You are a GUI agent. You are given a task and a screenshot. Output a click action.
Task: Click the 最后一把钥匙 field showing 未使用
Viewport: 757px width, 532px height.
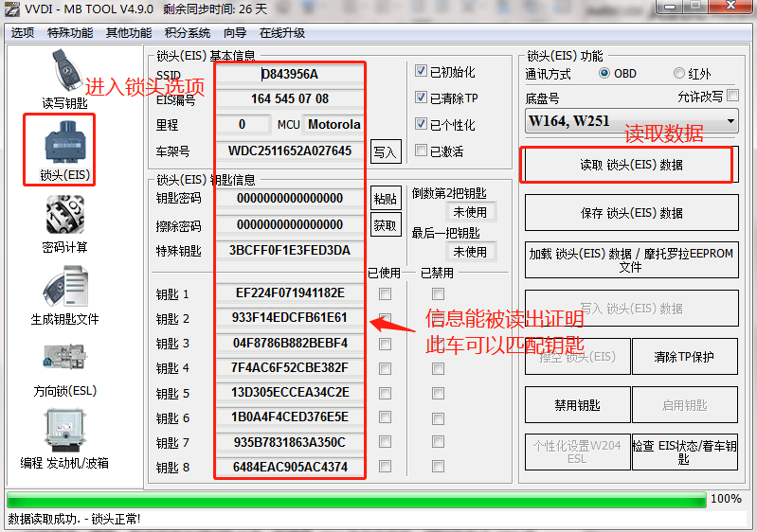coord(470,252)
